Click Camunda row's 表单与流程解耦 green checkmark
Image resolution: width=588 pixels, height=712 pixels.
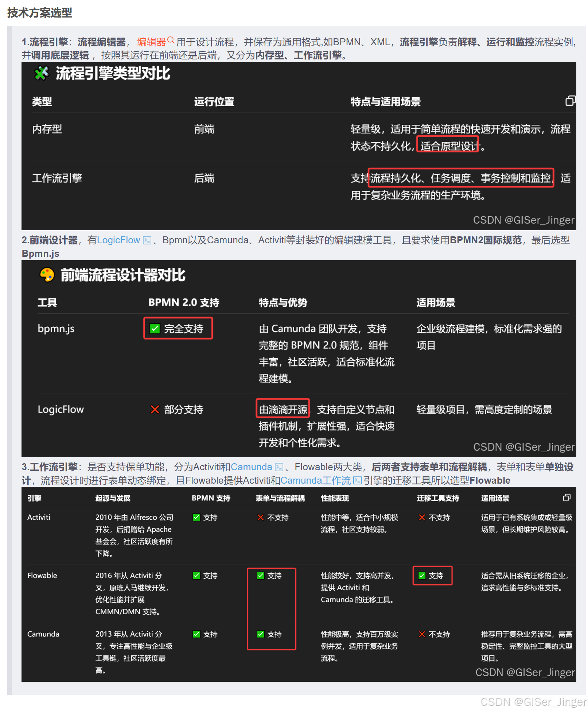[261, 634]
